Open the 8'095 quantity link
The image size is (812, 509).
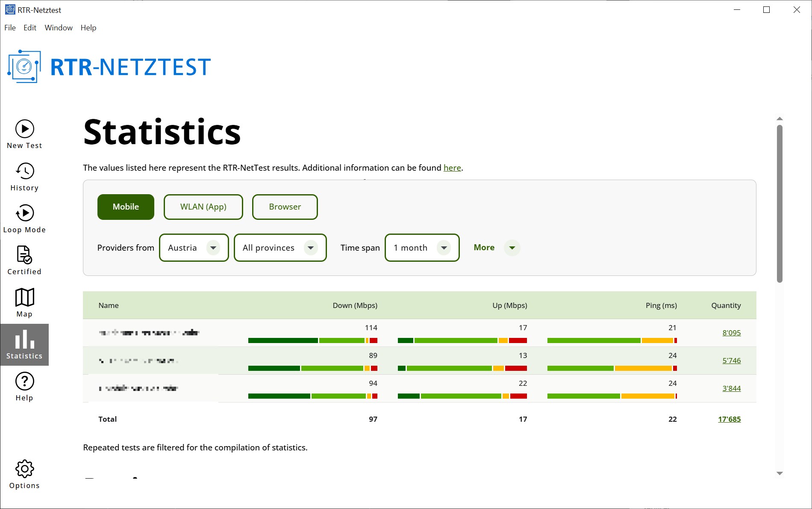tap(731, 333)
